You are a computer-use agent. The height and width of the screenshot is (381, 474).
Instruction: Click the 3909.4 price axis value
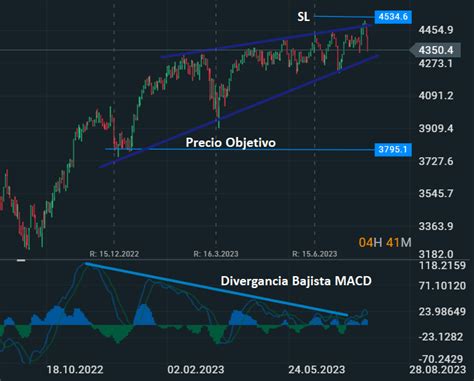point(436,128)
